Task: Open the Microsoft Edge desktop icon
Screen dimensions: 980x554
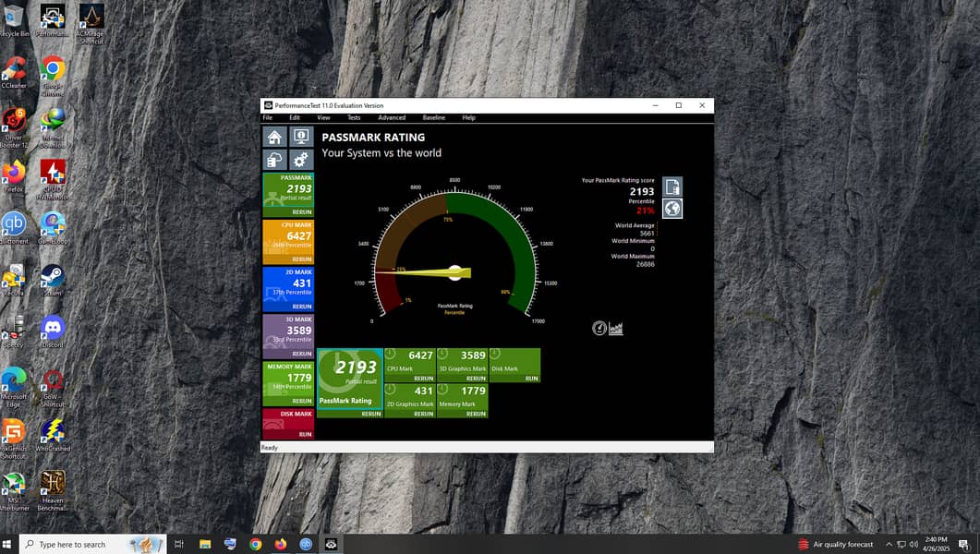Action: (x=14, y=387)
